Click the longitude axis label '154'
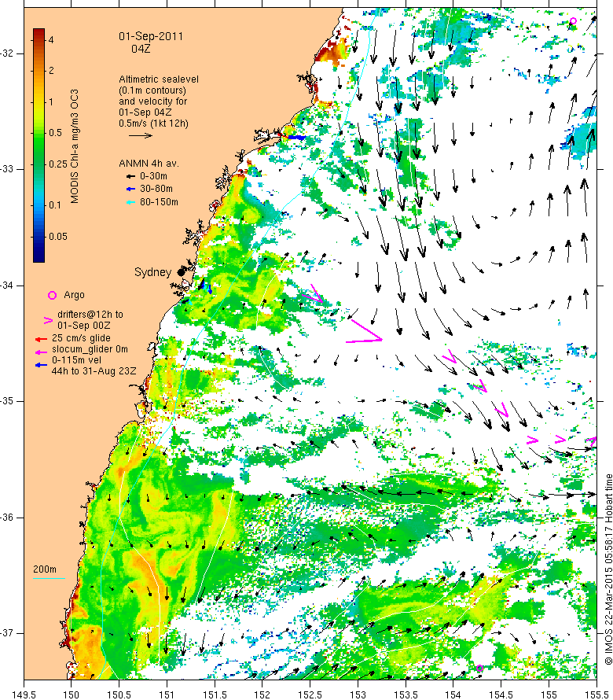613x700 pixels. 453,695
